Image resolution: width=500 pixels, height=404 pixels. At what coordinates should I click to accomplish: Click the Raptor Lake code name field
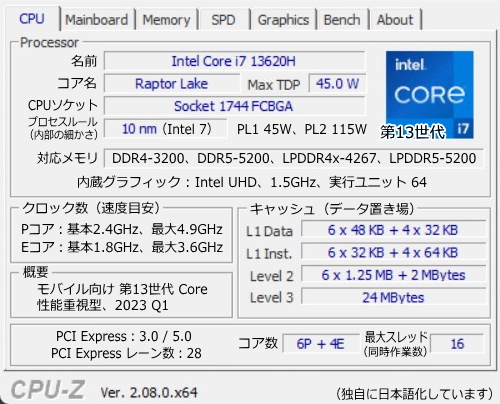(x=172, y=83)
